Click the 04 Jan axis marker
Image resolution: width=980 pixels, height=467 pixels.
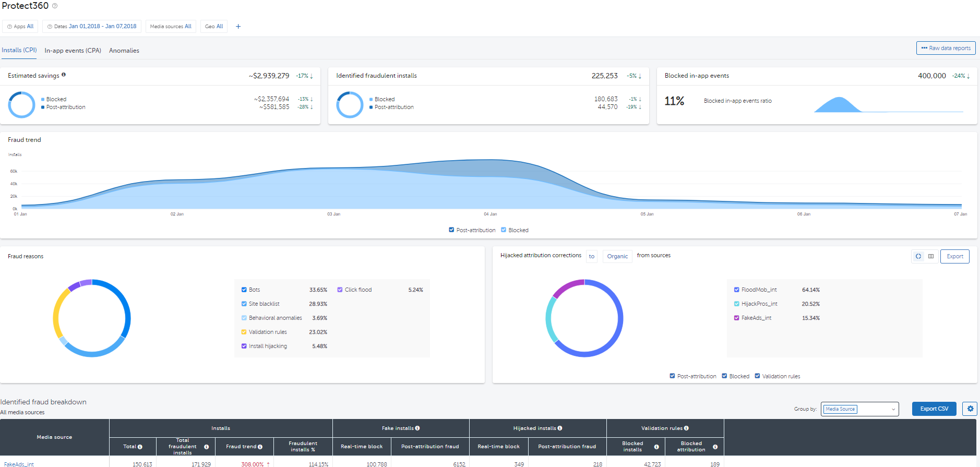[490, 214]
